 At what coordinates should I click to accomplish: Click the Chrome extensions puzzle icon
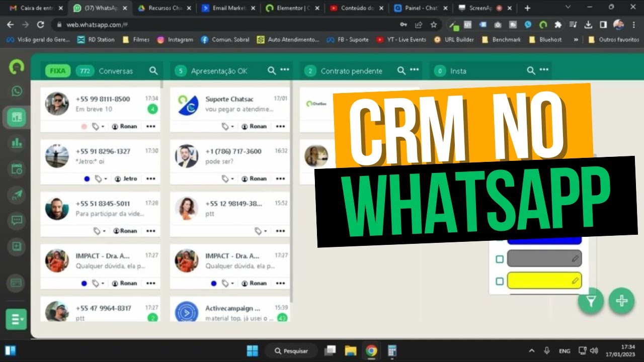(557, 25)
